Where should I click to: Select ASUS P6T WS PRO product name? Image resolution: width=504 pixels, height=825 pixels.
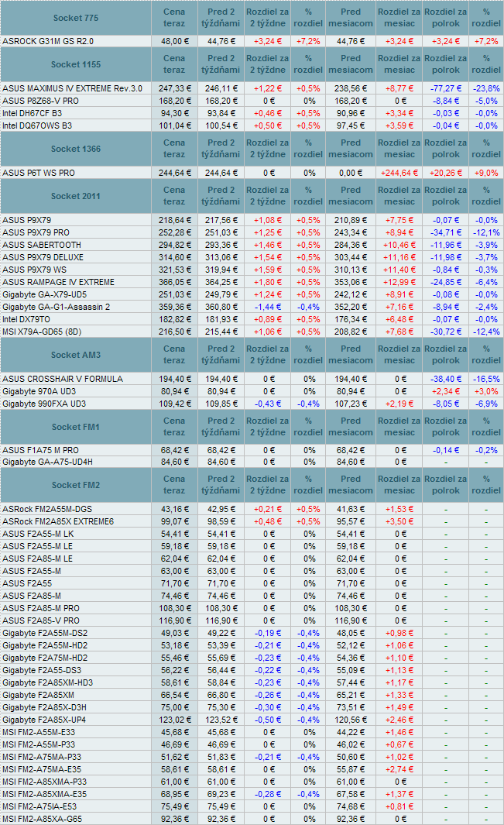39,173
